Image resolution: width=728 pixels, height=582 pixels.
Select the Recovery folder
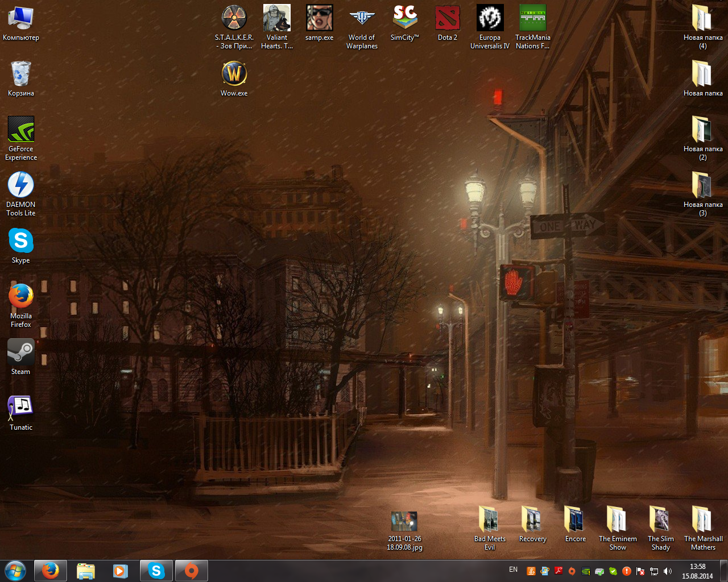[533, 525]
